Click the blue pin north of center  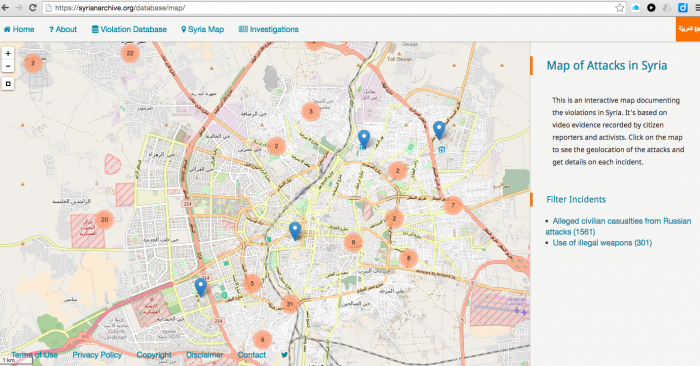[x=364, y=139]
